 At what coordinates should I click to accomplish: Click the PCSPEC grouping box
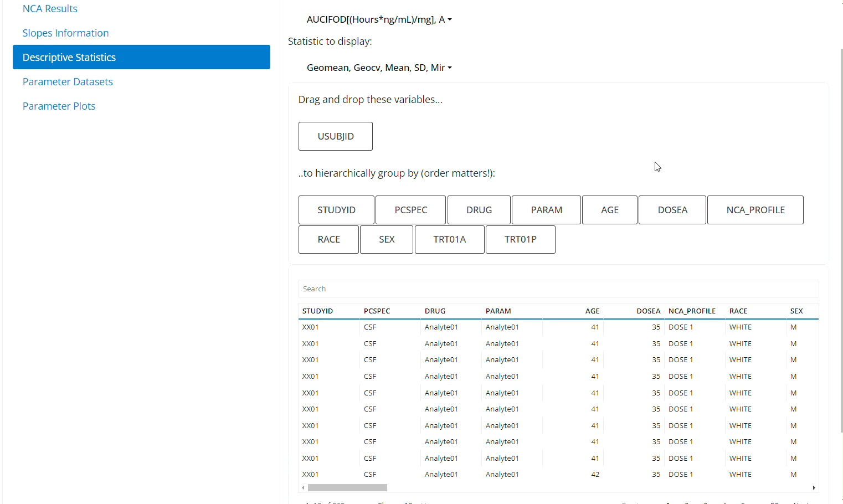pos(410,210)
